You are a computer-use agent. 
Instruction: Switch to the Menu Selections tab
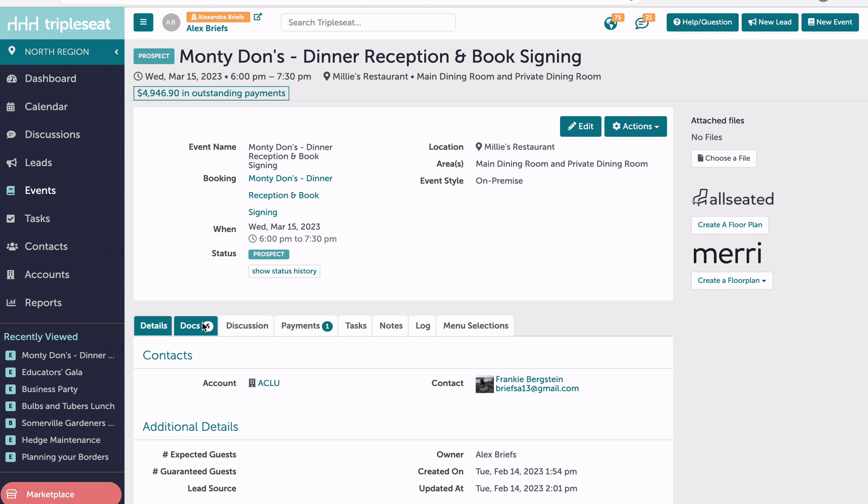pos(475,326)
